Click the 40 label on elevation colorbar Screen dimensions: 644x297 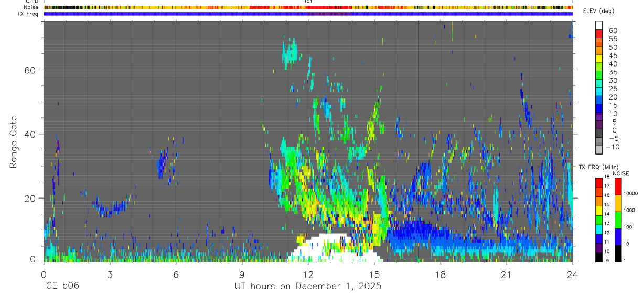[613, 64]
